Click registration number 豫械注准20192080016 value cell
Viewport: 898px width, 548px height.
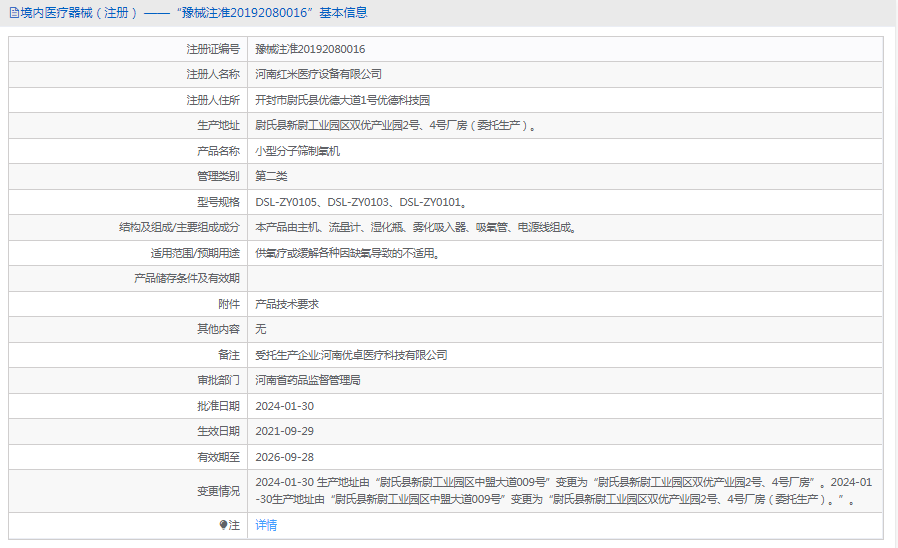(310, 49)
